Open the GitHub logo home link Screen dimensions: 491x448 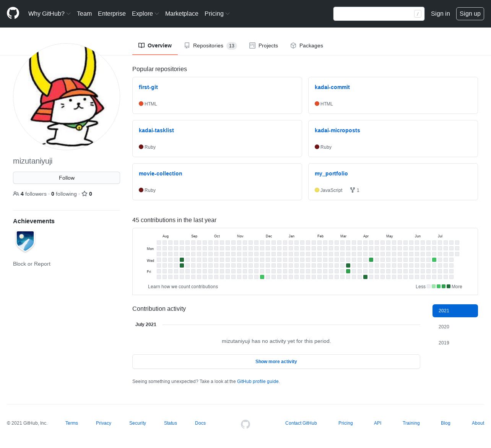pyautogui.click(x=13, y=13)
